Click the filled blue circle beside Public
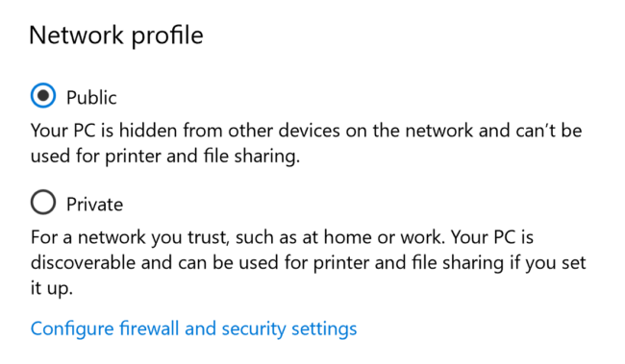The height and width of the screenshot is (364, 625). pyautogui.click(x=43, y=96)
